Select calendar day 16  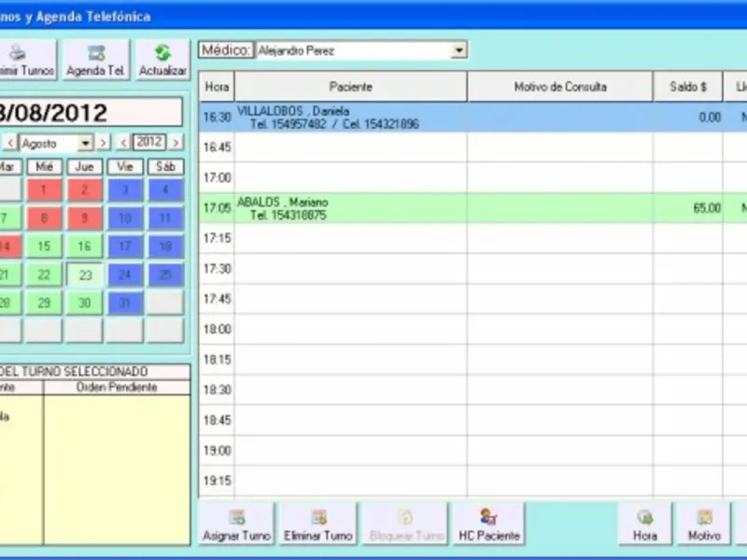pyautogui.click(x=84, y=246)
